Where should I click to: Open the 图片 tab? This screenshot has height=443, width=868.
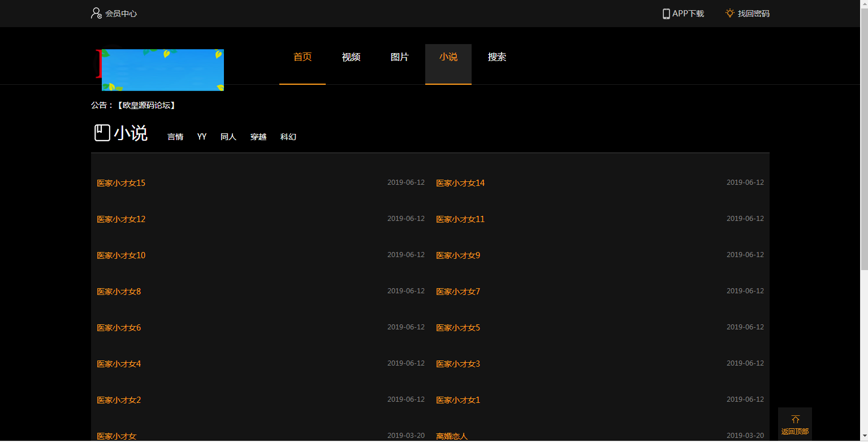pyautogui.click(x=399, y=57)
